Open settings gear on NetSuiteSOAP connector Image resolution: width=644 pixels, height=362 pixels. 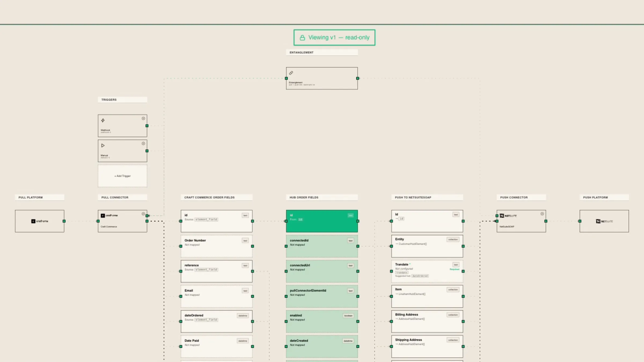click(542, 214)
